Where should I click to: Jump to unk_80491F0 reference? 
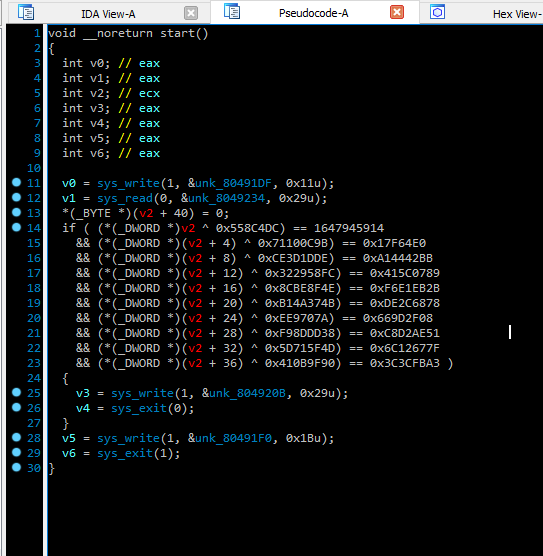(x=233, y=438)
